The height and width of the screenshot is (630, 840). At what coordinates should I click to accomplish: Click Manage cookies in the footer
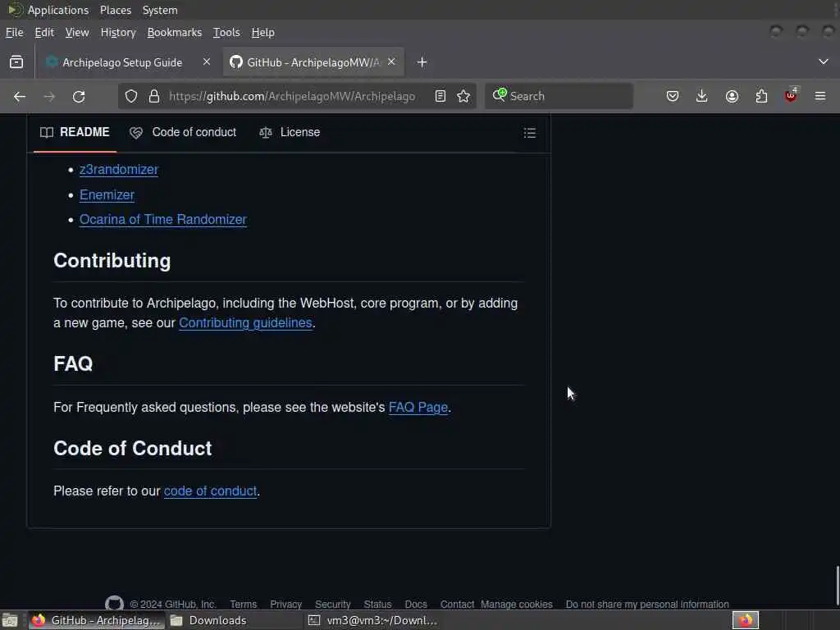(517, 605)
